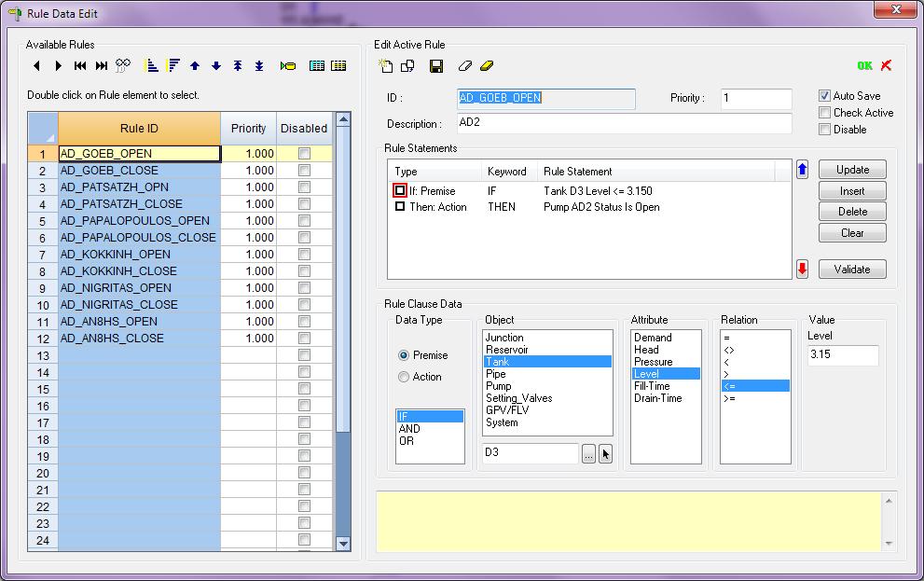Pick object from map cursor button
The height and width of the screenshot is (581, 924).
[x=605, y=454]
